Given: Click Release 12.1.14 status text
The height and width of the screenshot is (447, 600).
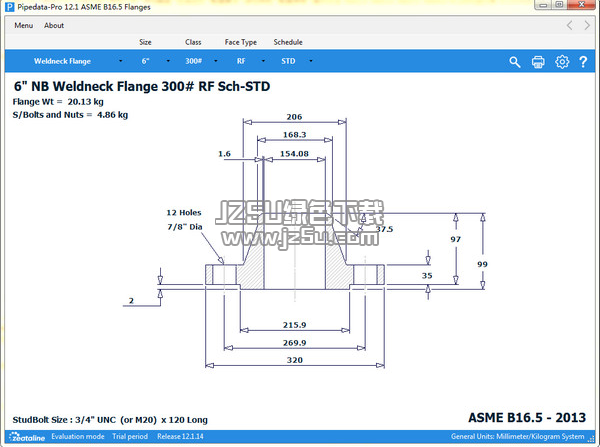Looking at the screenshot, I should (180, 437).
